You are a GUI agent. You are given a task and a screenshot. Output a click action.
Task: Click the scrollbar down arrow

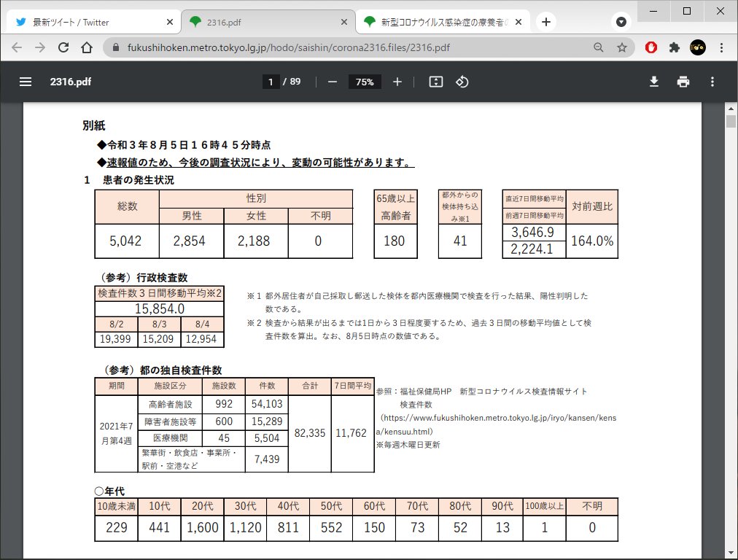point(731,553)
